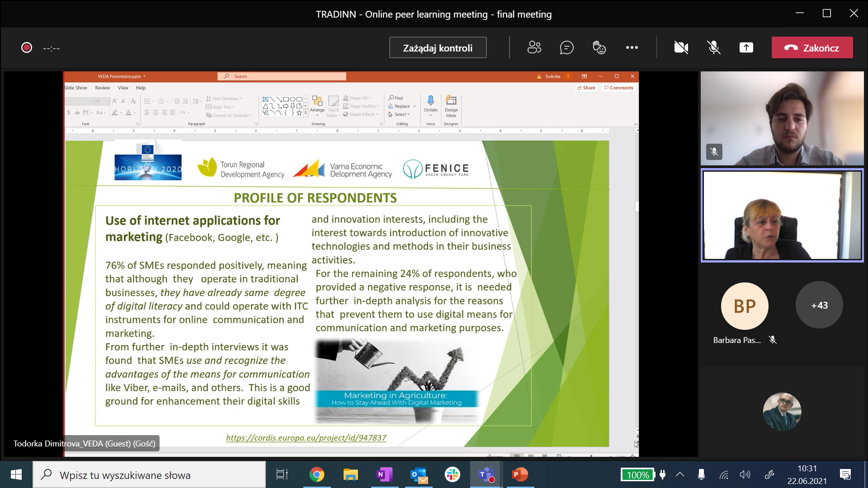Expand the +43 additional participants list
The width and height of the screenshot is (868, 488).
pyautogui.click(x=819, y=305)
